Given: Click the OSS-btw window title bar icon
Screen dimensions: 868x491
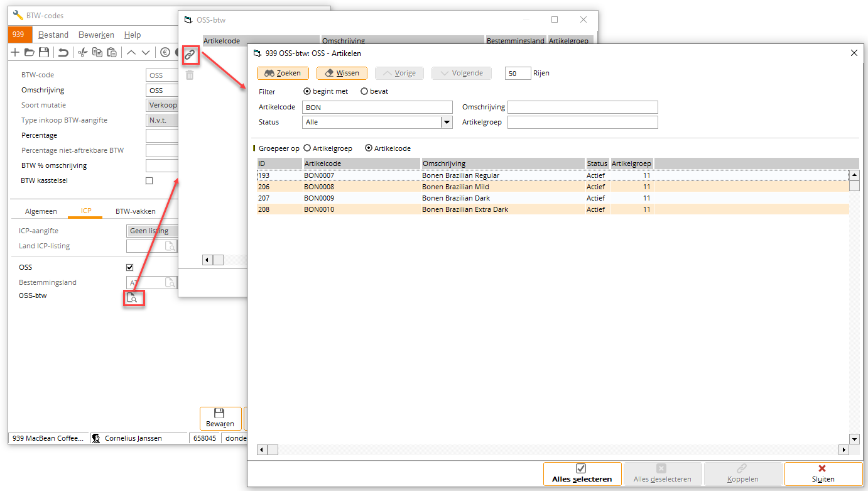Looking at the screenshot, I should pos(188,19).
